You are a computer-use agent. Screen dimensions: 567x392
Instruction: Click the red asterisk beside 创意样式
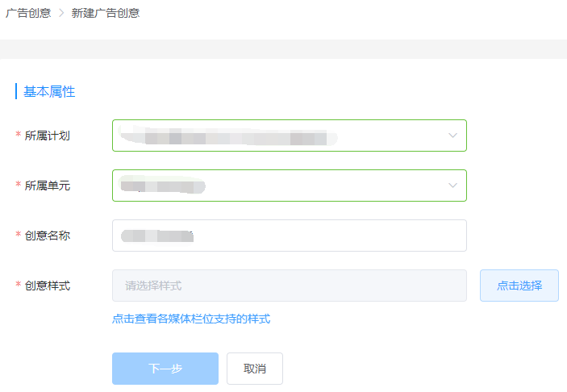pyautogui.click(x=19, y=286)
